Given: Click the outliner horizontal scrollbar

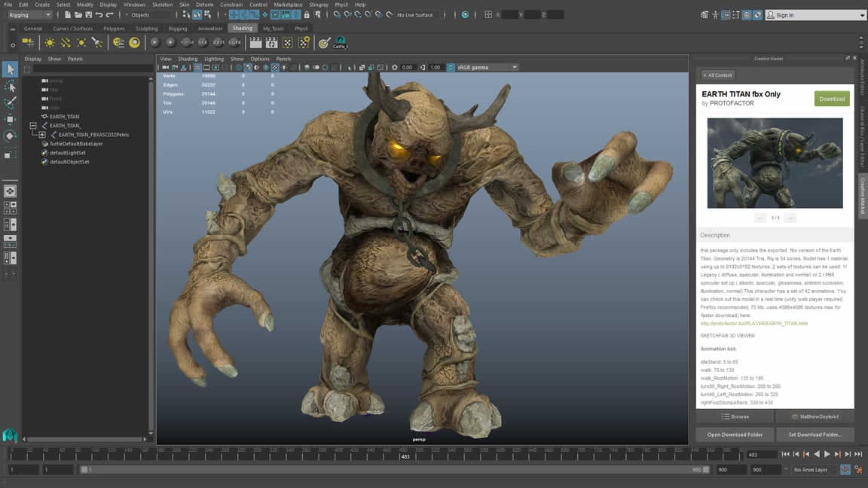Looking at the screenshot, I should (83, 439).
